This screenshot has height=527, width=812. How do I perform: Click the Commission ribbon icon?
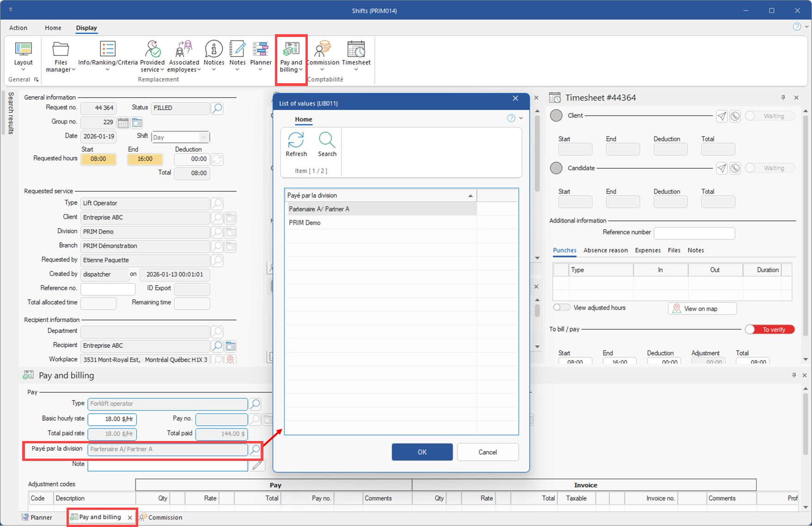click(x=323, y=49)
